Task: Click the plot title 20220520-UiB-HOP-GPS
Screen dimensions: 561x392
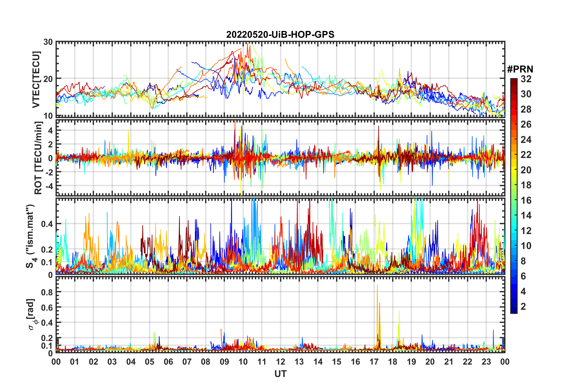Action: pos(280,34)
